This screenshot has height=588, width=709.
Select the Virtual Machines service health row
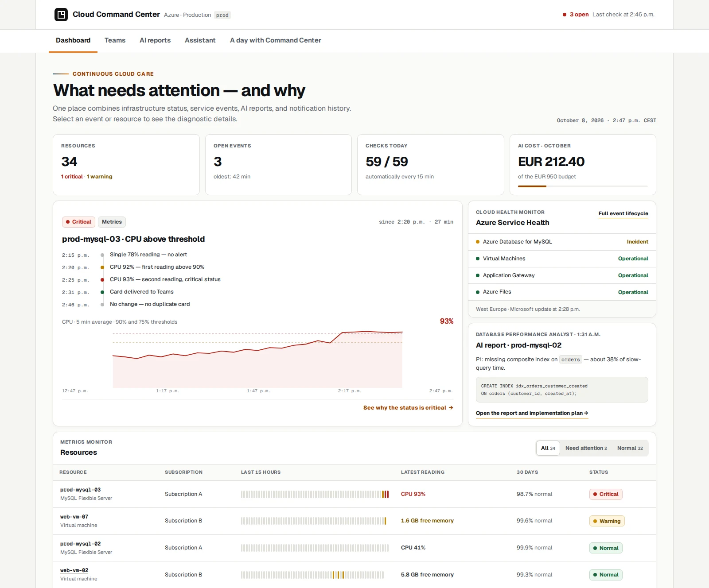(562, 259)
